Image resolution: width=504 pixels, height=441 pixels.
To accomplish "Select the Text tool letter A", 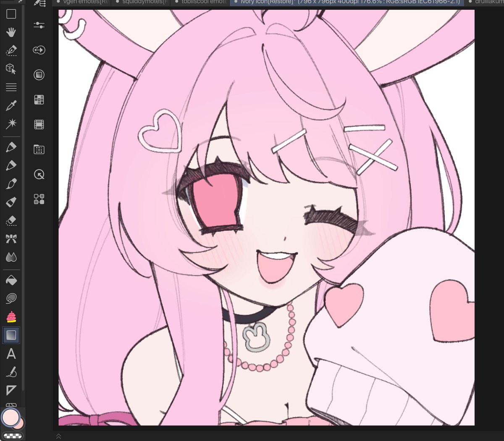I will 11,354.
